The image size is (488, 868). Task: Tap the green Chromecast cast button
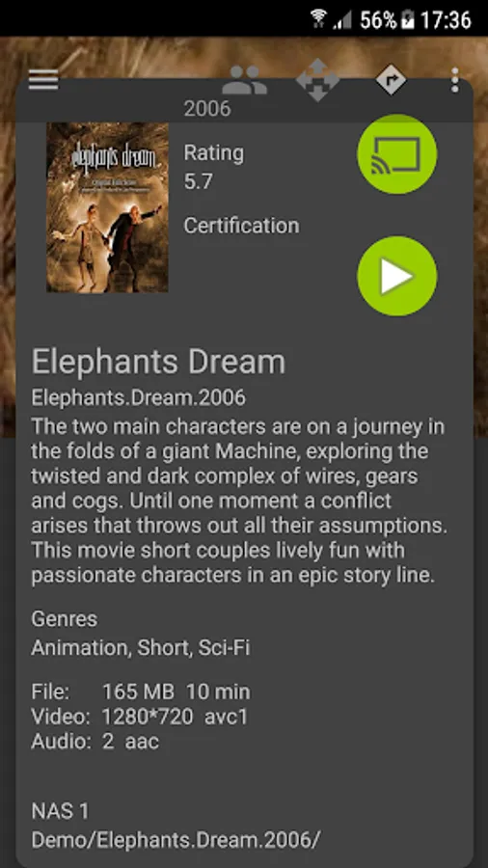tap(397, 154)
